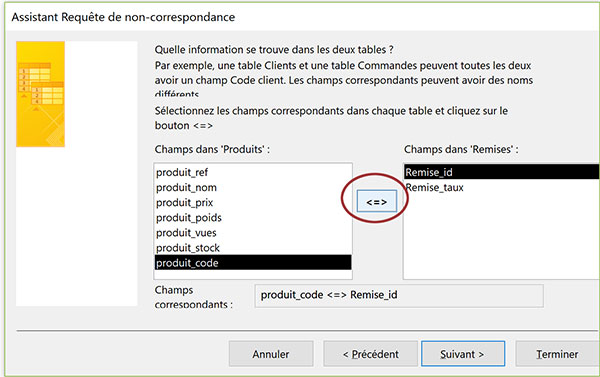Image resolution: width=600 pixels, height=377 pixels.
Task: Select the produit_stock list entry
Action: (253, 248)
